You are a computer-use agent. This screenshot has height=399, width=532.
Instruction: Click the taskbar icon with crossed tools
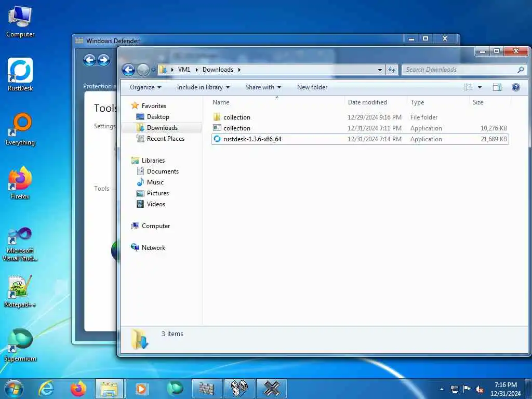coord(271,389)
